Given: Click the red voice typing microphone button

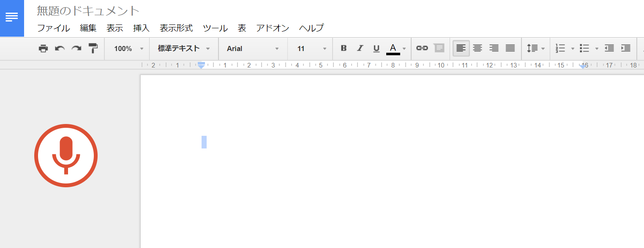Looking at the screenshot, I should point(66,155).
